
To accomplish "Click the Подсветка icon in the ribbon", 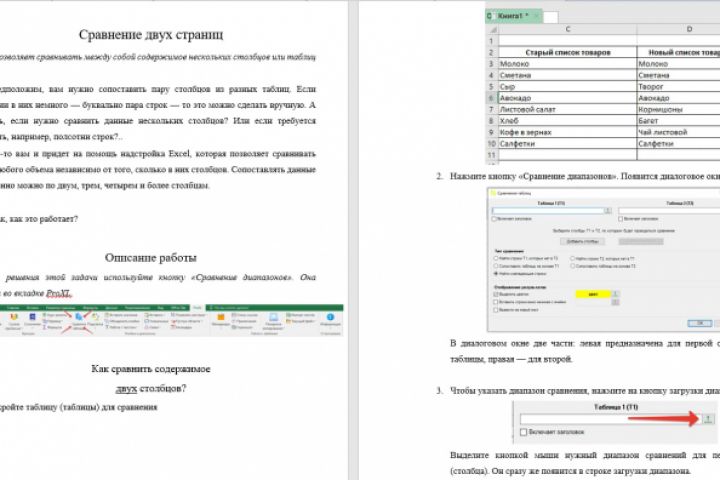I will 95,316.
